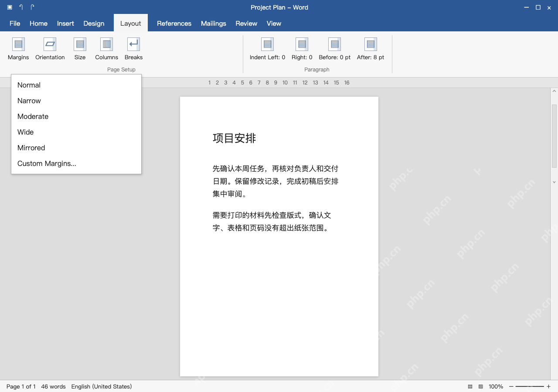Click the heading 项目安排
The height and width of the screenshot is (392, 558).
(x=235, y=139)
